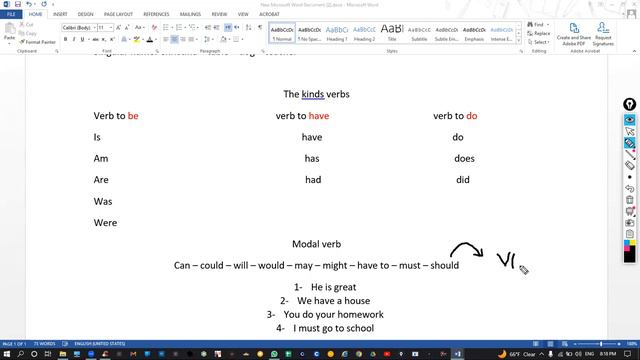Open the Change Case Aa dropdown
This screenshot has height=360, width=640.
click(x=140, y=28)
